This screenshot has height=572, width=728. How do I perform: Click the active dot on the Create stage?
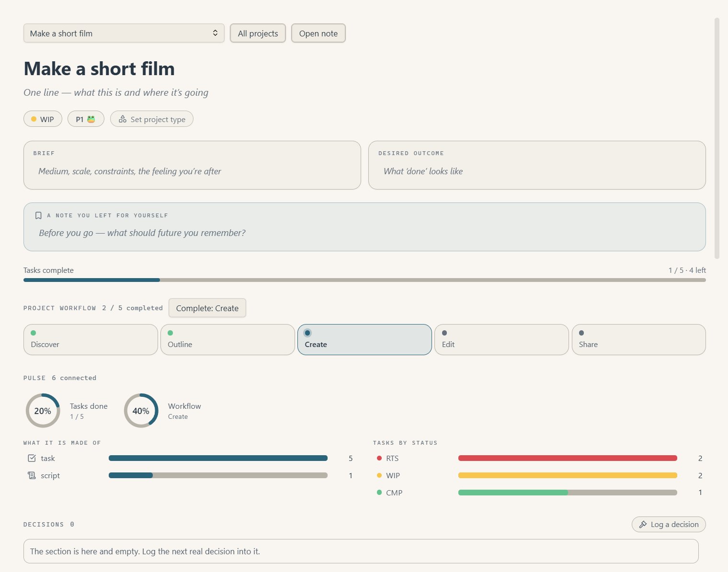(x=307, y=333)
